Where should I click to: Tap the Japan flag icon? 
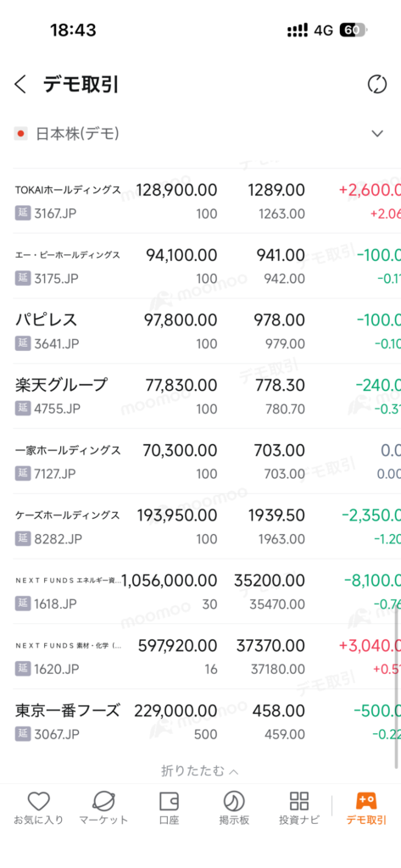tap(21, 133)
